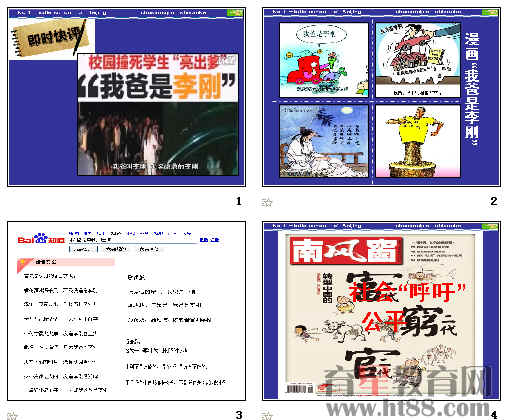Click the animation star icon under slide 4
This screenshot has height=420, width=506.
click(267, 416)
